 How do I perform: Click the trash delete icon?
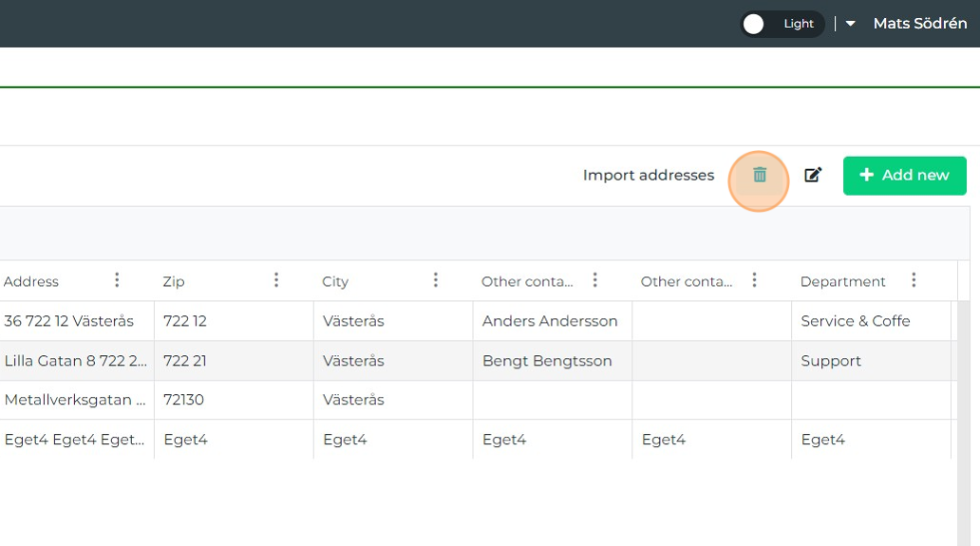pyautogui.click(x=759, y=176)
